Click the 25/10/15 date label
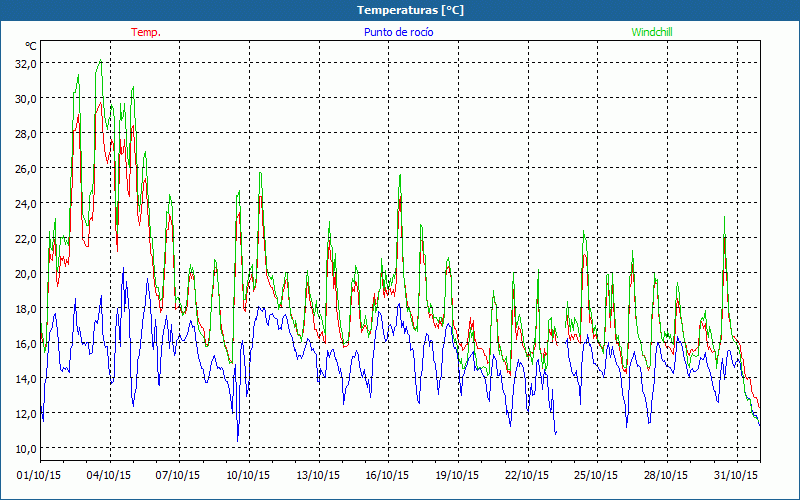Screen dimensions: 800x500 pyautogui.click(x=596, y=475)
